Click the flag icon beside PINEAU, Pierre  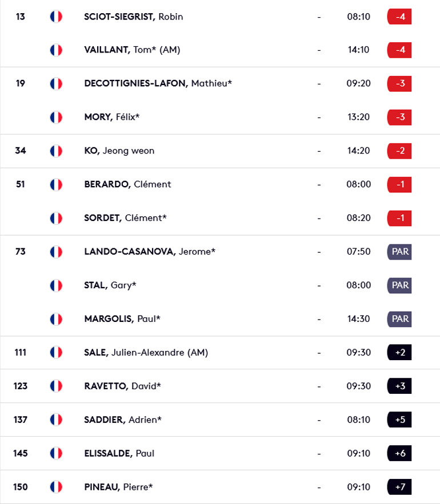point(56,487)
